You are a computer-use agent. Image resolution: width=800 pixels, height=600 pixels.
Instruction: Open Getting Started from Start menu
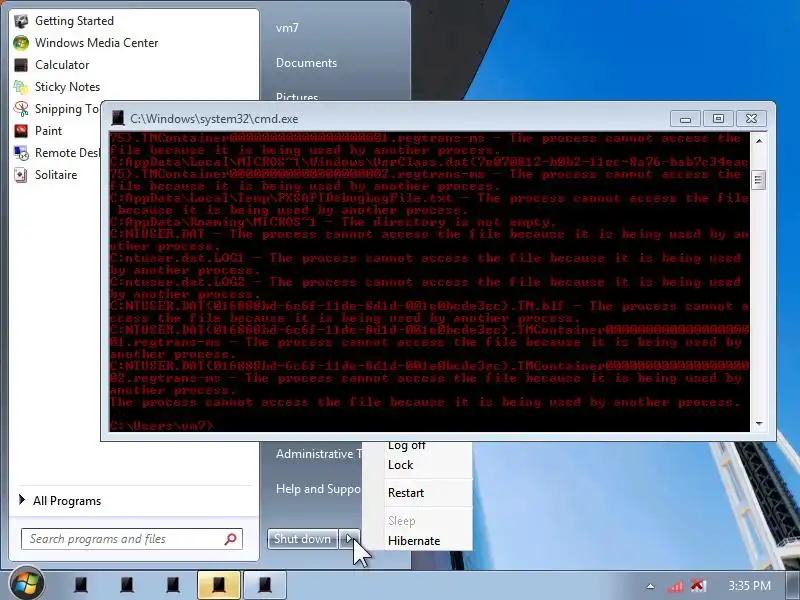pos(73,21)
